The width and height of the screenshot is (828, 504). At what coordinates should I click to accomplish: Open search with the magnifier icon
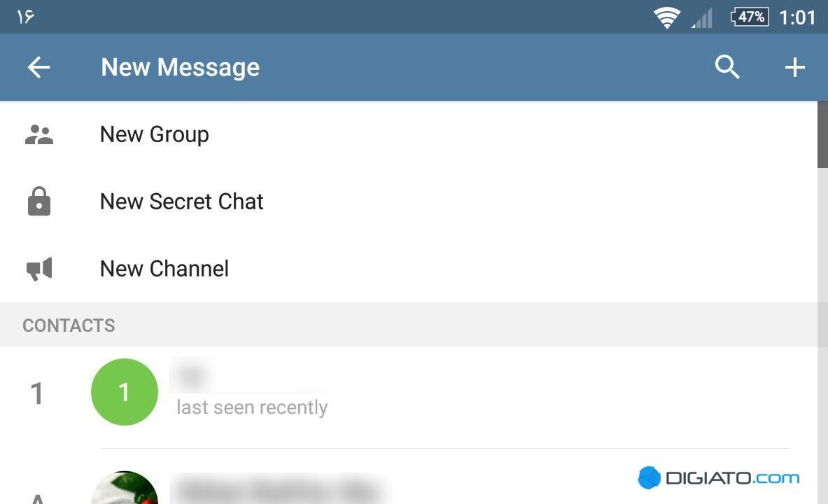[727, 67]
